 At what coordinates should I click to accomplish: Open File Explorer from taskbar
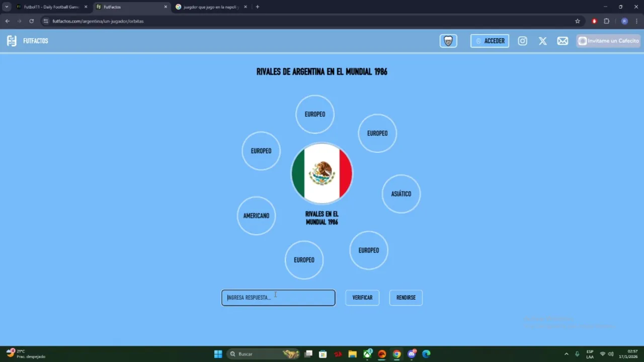point(353,354)
